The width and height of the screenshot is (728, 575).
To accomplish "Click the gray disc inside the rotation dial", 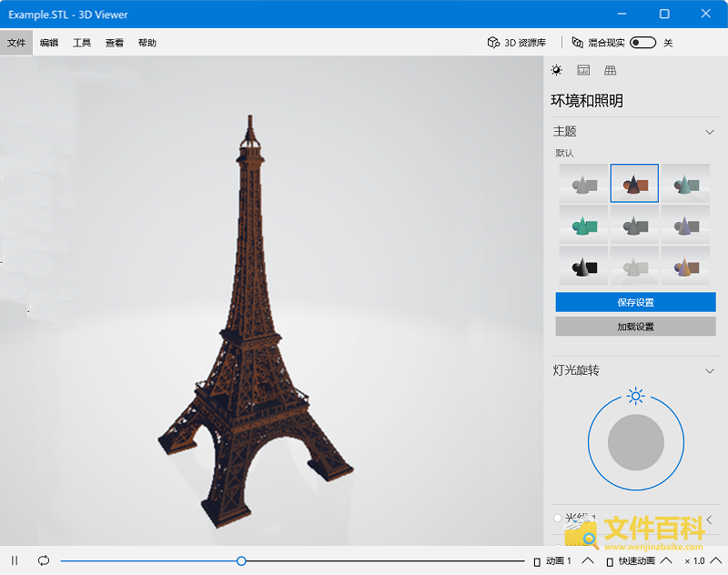I will coord(635,442).
